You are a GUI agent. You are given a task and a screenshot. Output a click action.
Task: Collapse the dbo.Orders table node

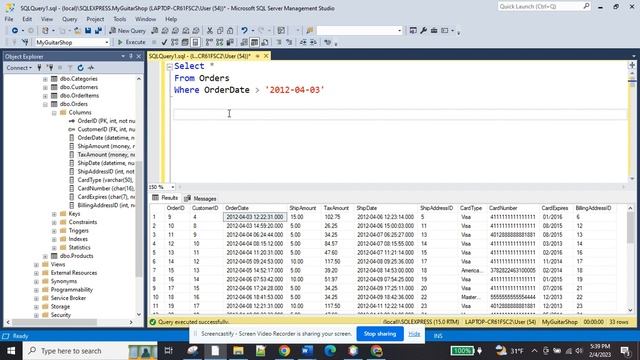coord(45,104)
